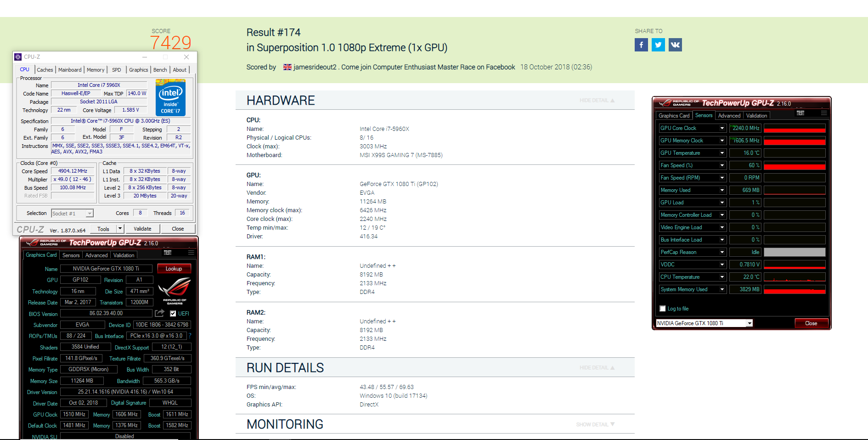
Task: Click the score value 7429
Action: point(170,43)
